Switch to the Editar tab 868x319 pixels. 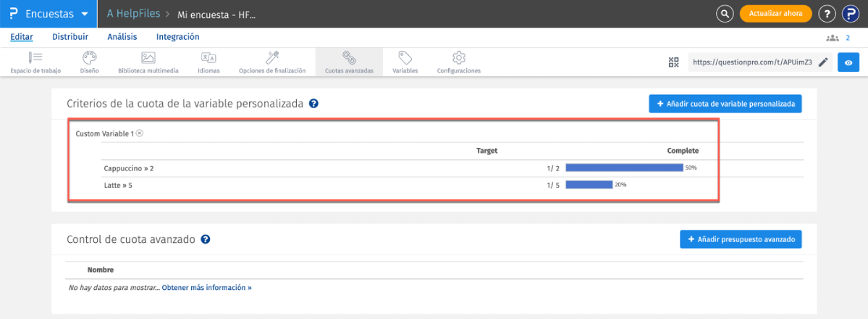click(22, 37)
